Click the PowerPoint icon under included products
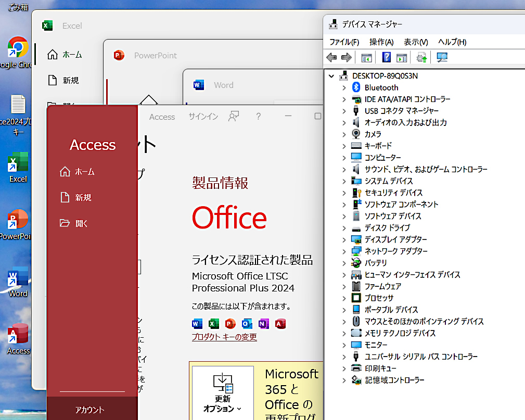 click(230, 324)
